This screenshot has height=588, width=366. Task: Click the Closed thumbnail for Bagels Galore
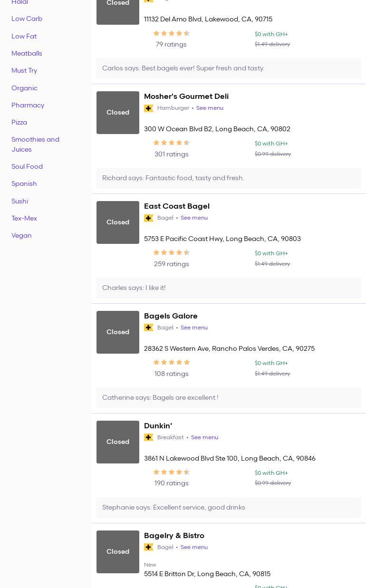118,332
